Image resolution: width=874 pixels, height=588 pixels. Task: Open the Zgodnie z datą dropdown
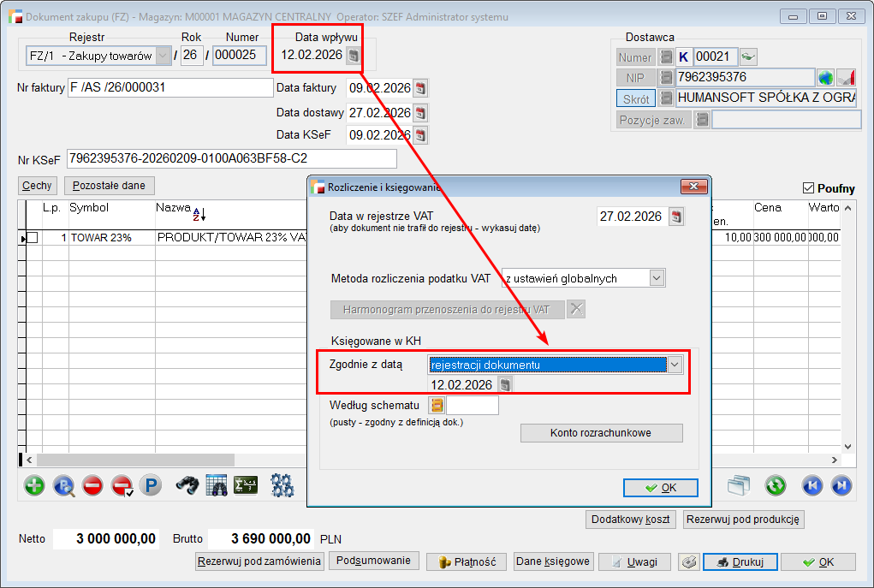pos(675,365)
